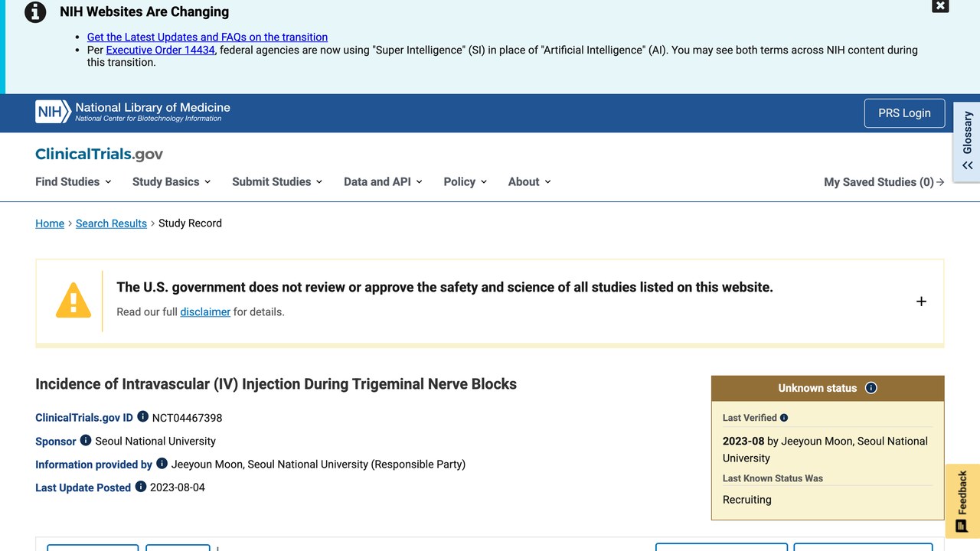This screenshot has height=551, width=980.
Task: Click the NCT04467398 identifier text
Action: (x=188, y=418)
